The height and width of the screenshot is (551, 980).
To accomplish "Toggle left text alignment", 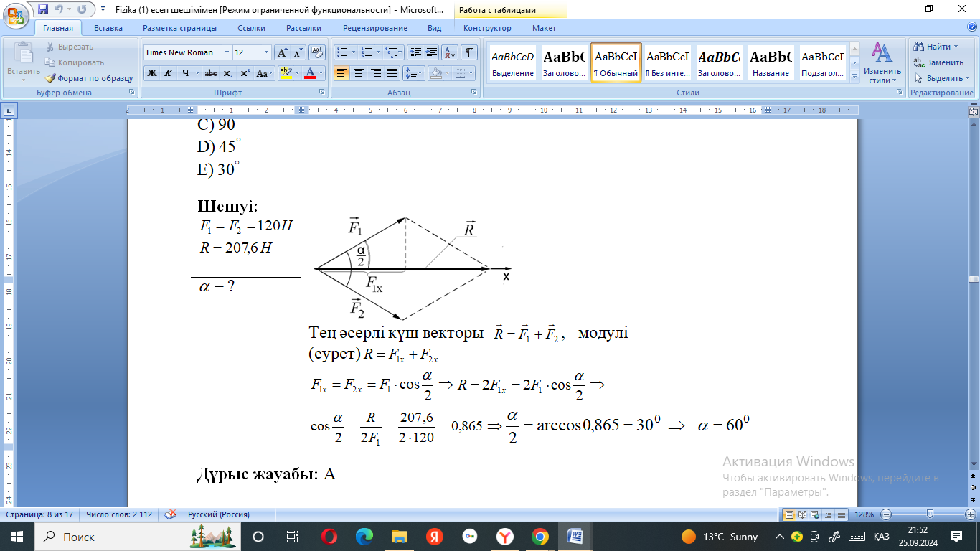I will pos(341,73).
